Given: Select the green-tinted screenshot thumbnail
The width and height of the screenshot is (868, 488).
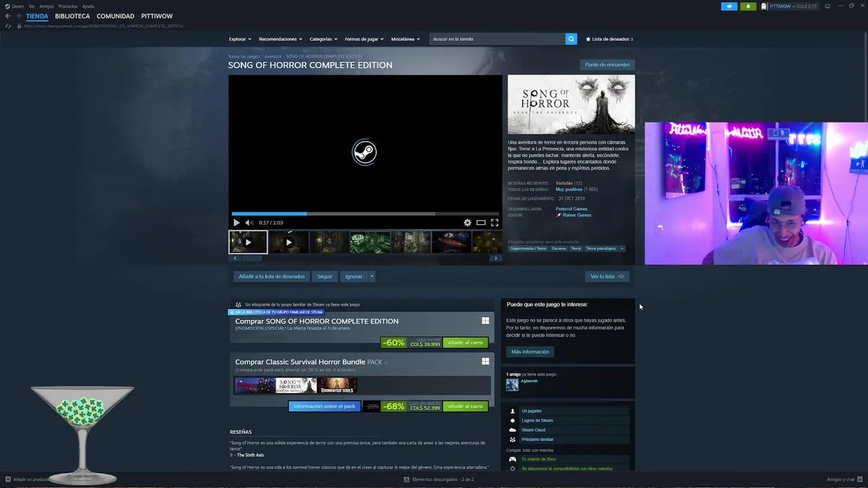Looking at the screenshot, I should [x=370, y=242].
